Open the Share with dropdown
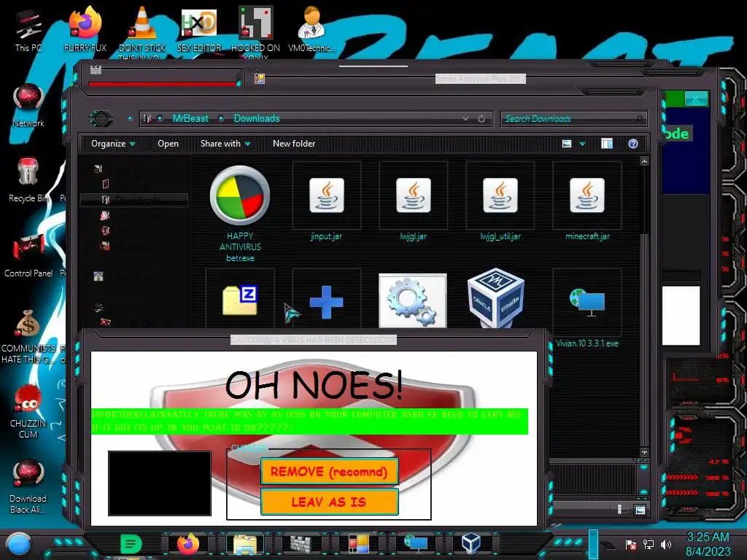This screenshot has height=560, width=747. coord(225,144)
